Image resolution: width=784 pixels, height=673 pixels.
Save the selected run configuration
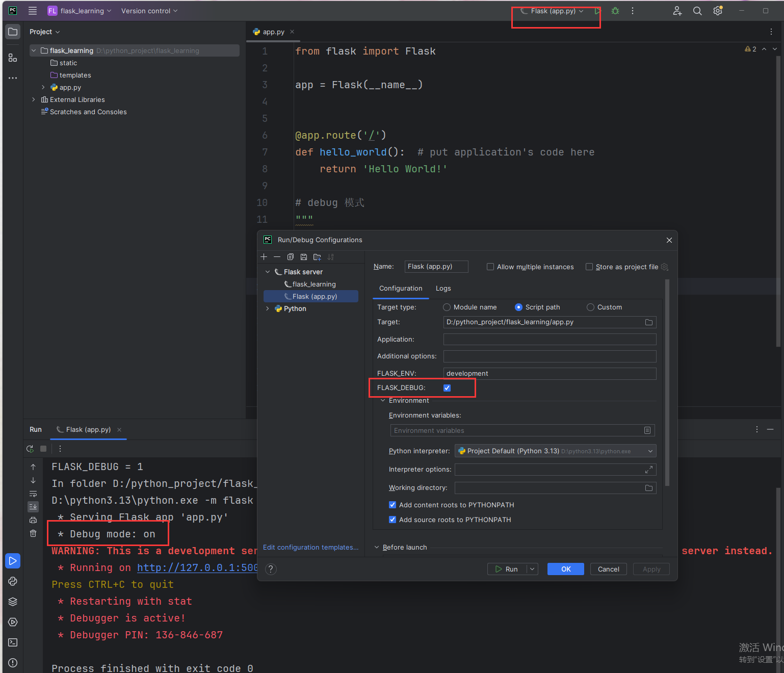click(304, 257)
